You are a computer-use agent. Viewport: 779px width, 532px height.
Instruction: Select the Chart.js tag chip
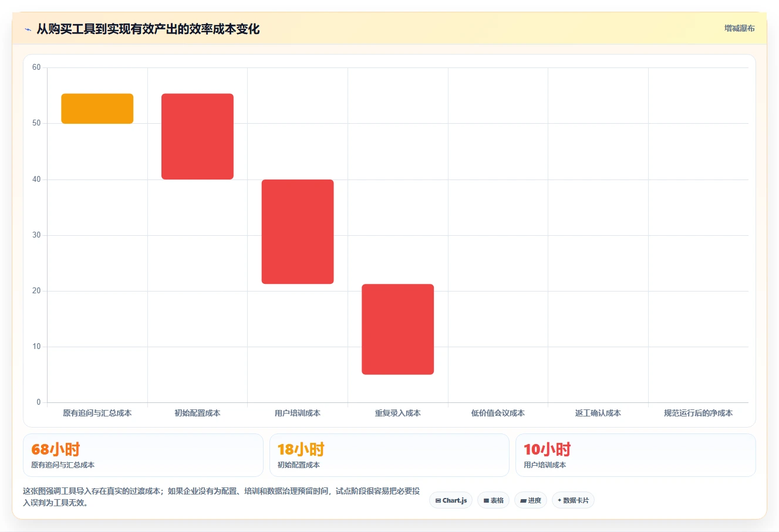451,500
